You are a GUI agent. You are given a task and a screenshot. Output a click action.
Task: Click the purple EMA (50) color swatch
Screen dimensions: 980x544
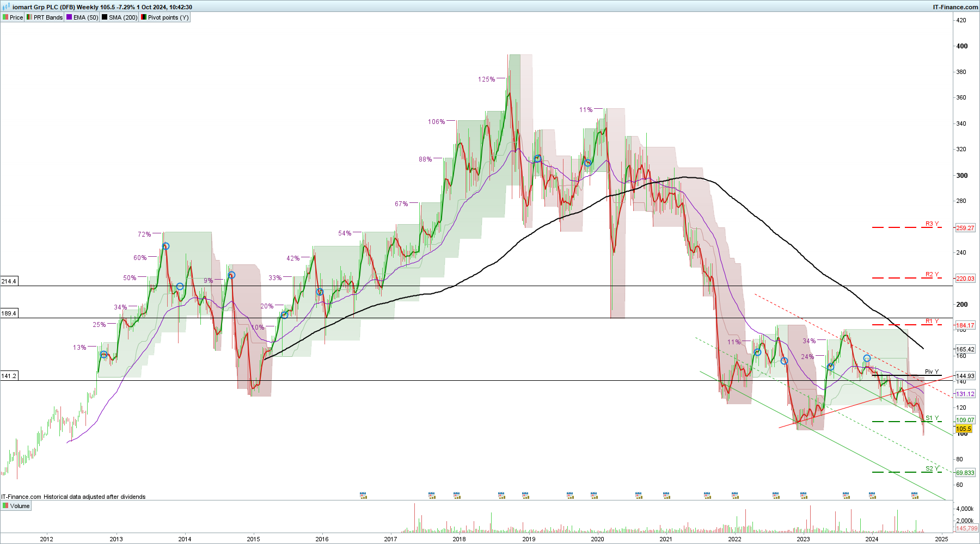coord(69,17)
